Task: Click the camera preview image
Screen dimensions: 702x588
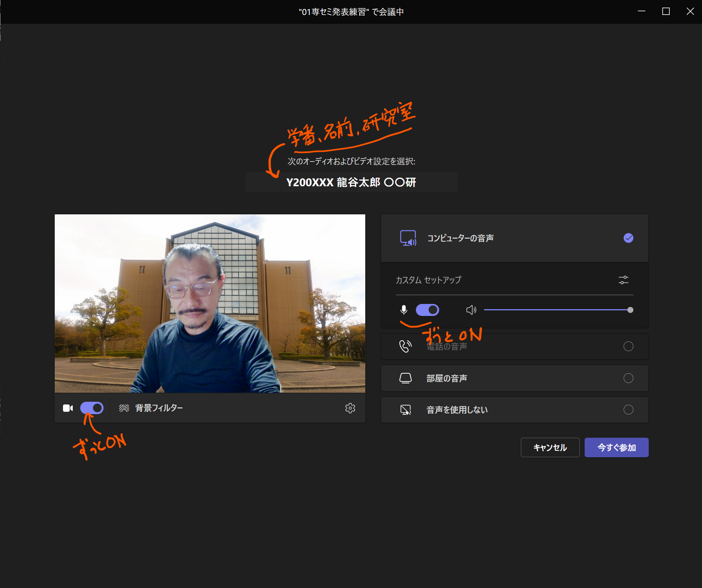Action: tap(210, 304)
